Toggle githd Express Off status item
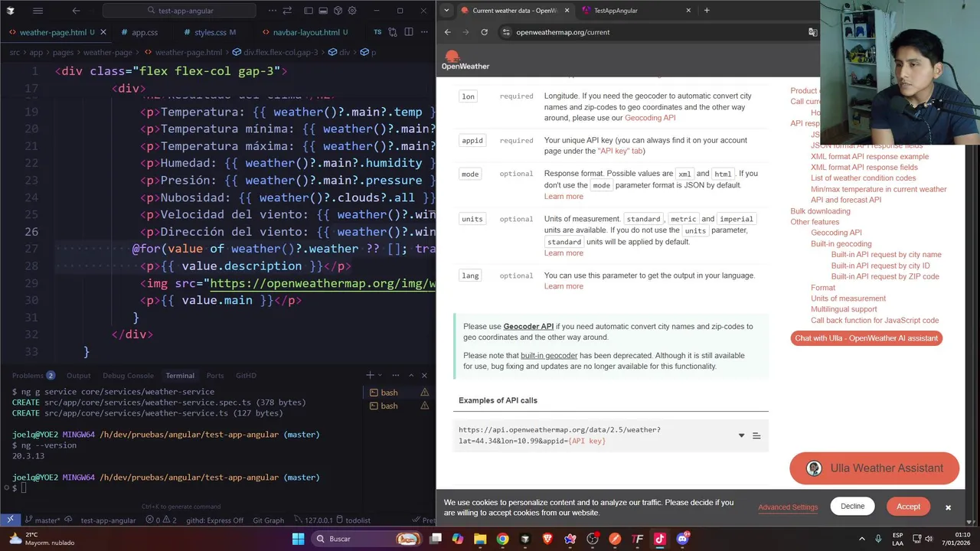The width and height of the screenshot is (980, 551). tap(214, 520)
